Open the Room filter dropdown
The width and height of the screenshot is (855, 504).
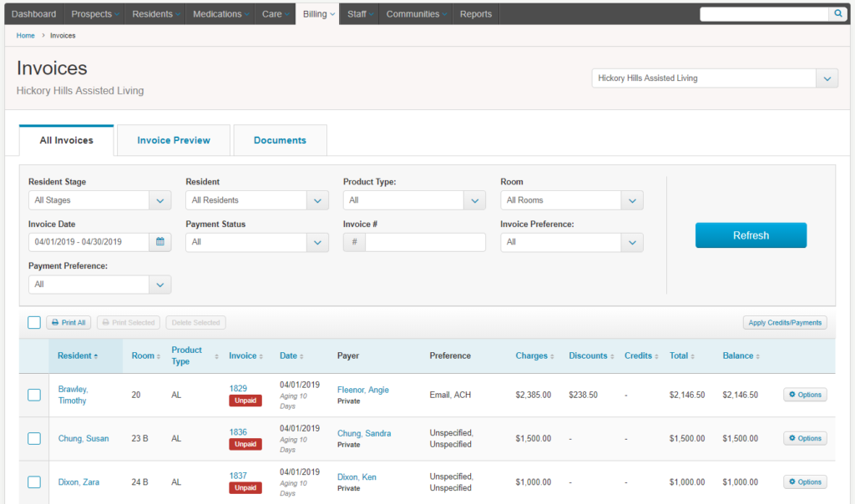tap(572, 200)
